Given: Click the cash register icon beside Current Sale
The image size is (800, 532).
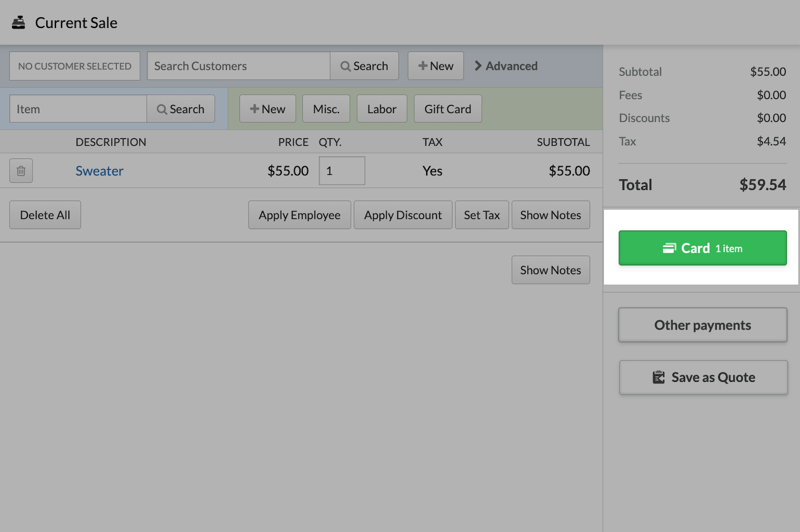Looking at the screenshot, I should pyautogui.click(x=19, y=22).
